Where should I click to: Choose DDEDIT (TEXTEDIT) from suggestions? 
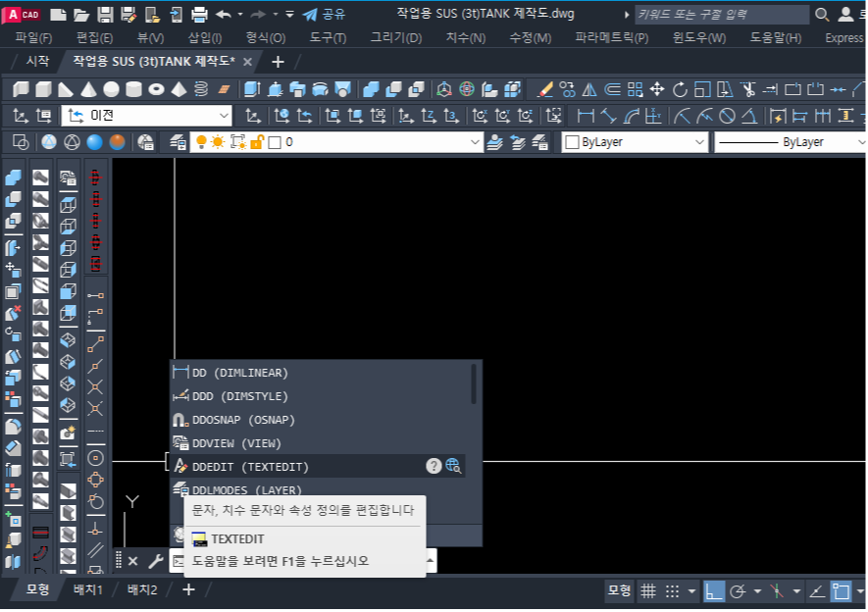pyautogui.click(x=318, y=467)
